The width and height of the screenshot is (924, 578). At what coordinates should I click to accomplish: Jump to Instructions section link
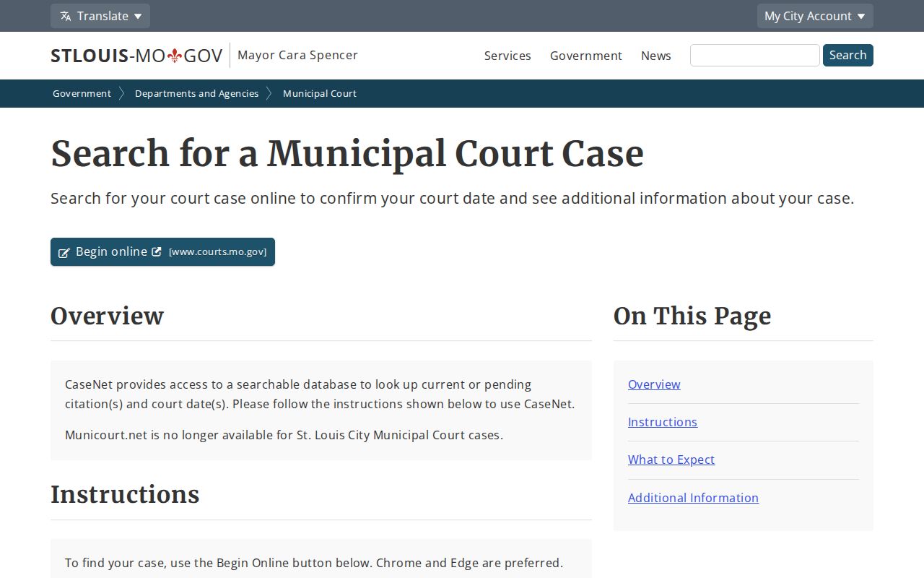pos(663,422)
